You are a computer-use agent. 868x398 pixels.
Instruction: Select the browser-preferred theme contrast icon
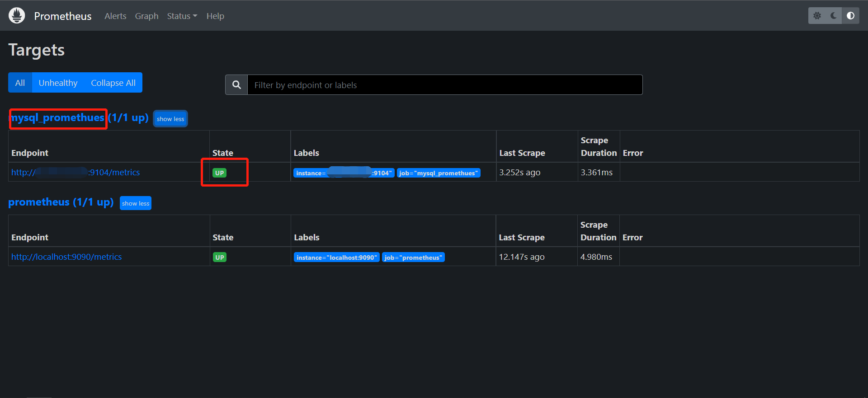click(x=851, y=16)
